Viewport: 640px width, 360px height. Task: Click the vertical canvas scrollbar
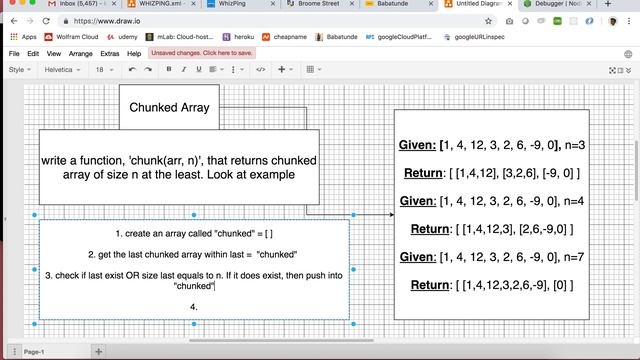click(x=637, y=170)
